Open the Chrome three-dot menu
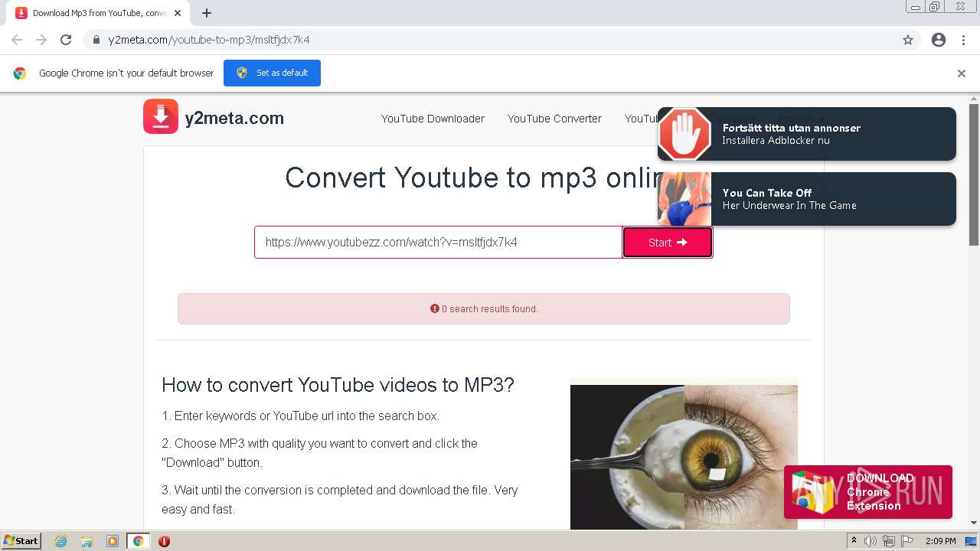This screenshot has height=551, width=980. pos(963,40)
